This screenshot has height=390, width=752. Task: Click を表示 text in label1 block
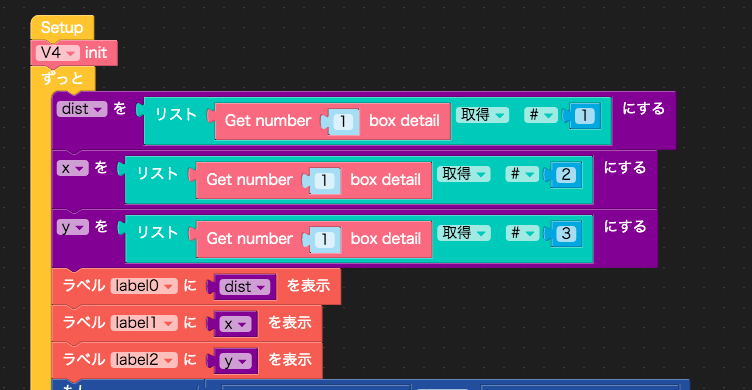coord(290,323)
